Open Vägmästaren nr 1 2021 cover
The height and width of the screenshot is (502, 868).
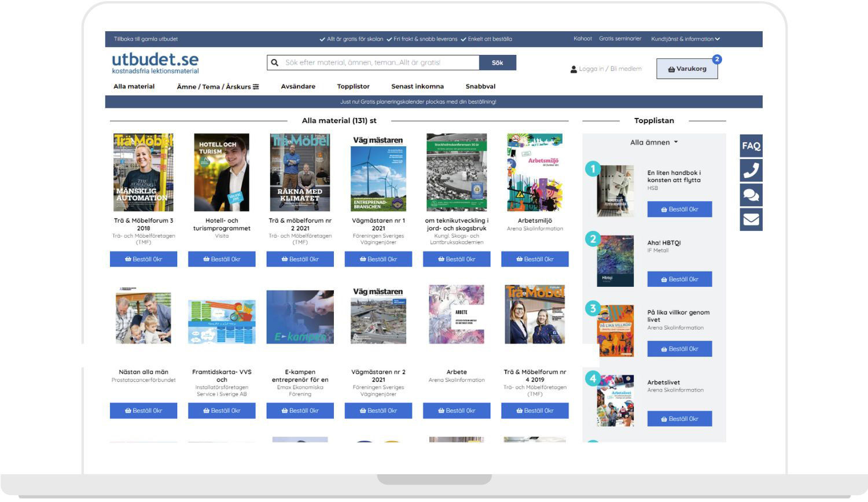pyautogui.click(x=378, y=172)
